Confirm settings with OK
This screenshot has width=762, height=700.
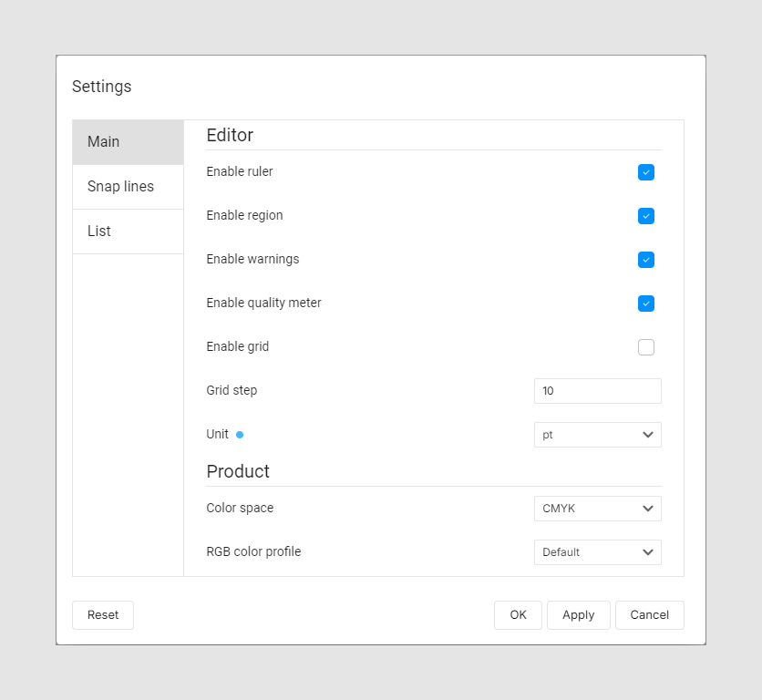(x=518, y=615)
